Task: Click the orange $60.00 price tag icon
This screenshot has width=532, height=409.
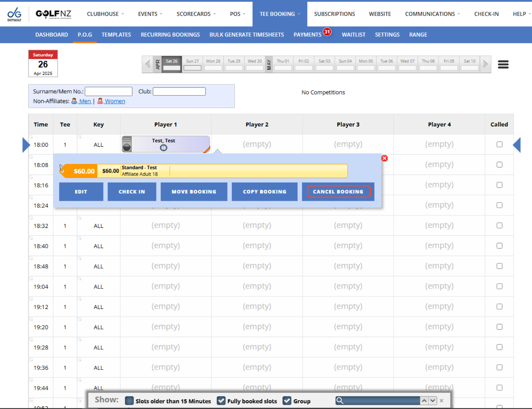Action: [79, 171]
